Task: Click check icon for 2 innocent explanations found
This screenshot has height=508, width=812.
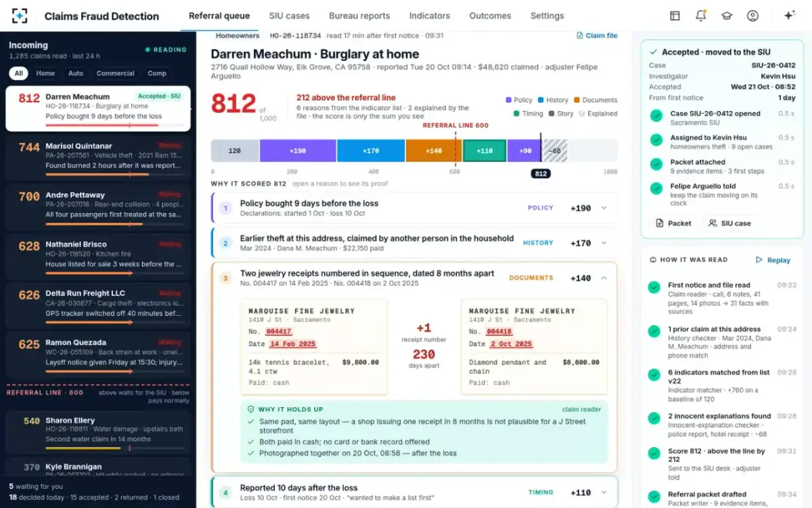Action: click(x=654, y=419)
